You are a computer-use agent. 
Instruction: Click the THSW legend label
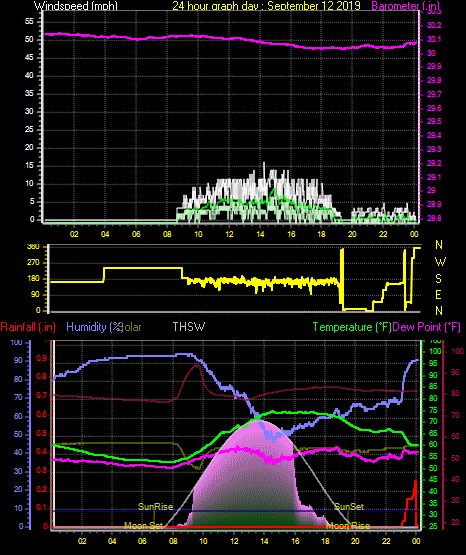[189, 326]
